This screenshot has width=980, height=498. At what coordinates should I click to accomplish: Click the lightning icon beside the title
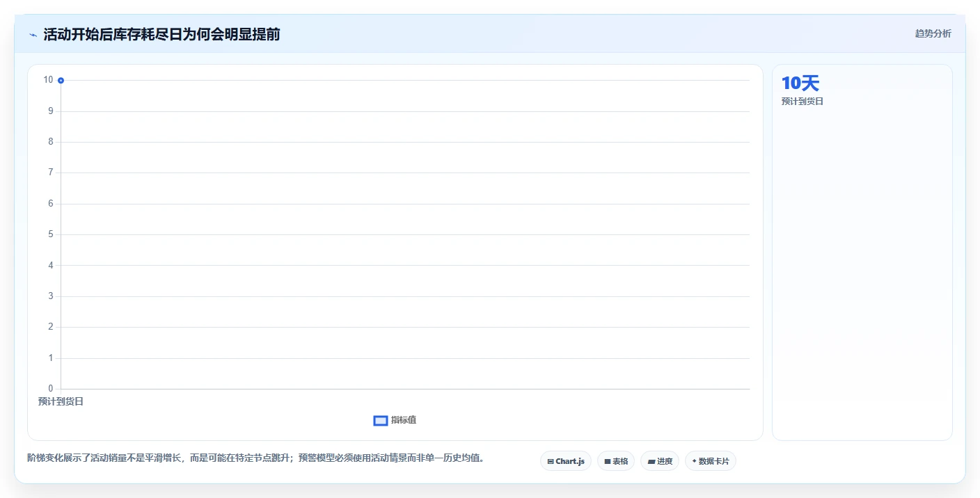click(x=33, y=35)
